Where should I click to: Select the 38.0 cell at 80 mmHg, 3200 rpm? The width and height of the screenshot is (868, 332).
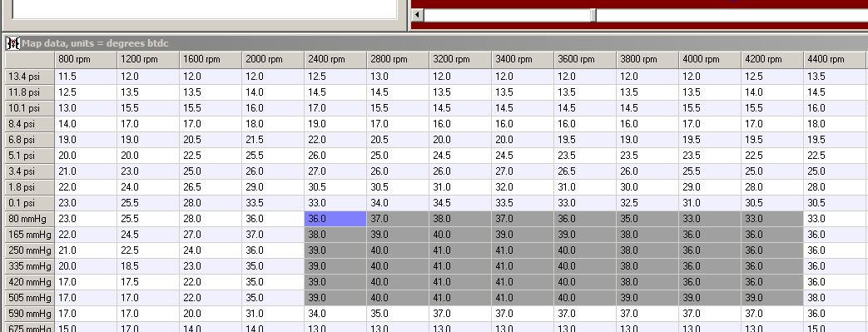460,219
